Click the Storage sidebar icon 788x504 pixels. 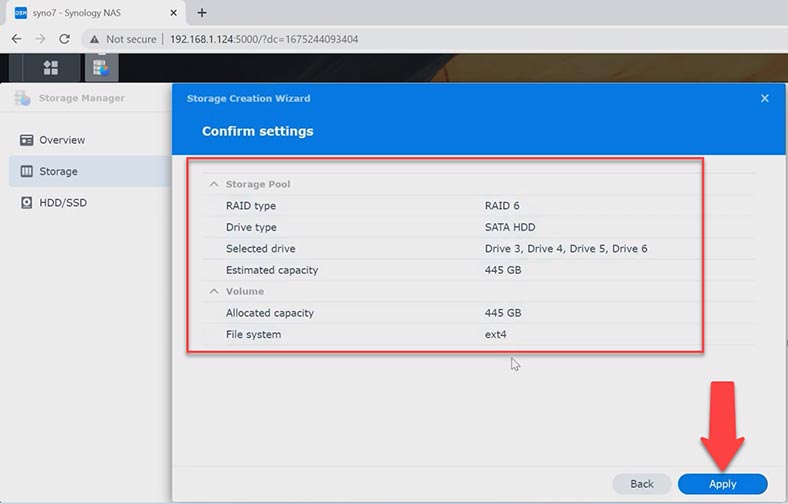click(27, 171)
